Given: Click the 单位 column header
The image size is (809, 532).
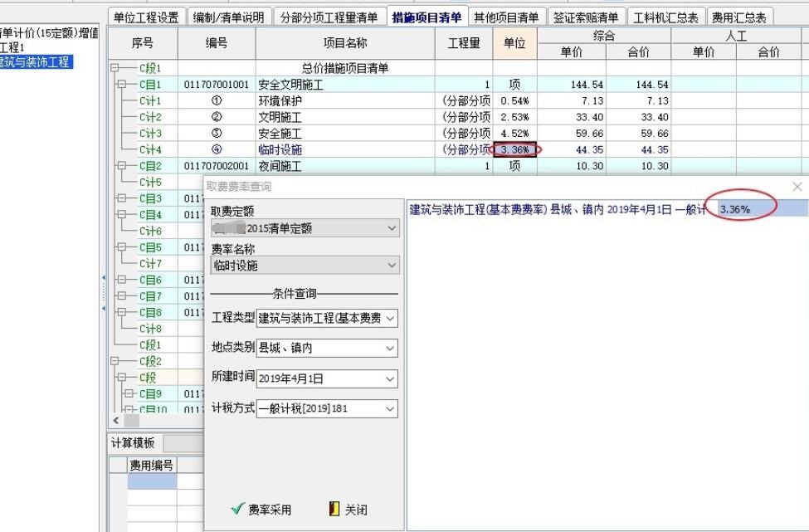Looking at the screenshot, I should click(515, 43).
